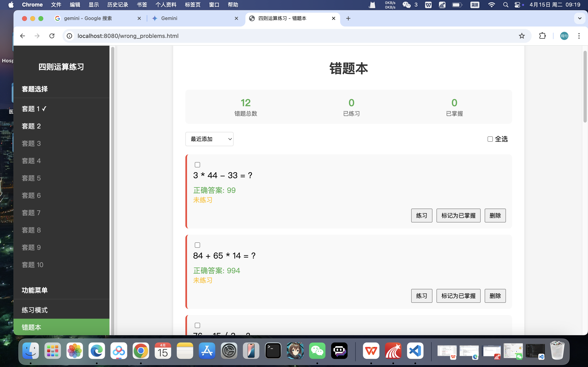Check the box for 3 * 44 − 33 problem

pyautogui.click(x=197, y=165)
